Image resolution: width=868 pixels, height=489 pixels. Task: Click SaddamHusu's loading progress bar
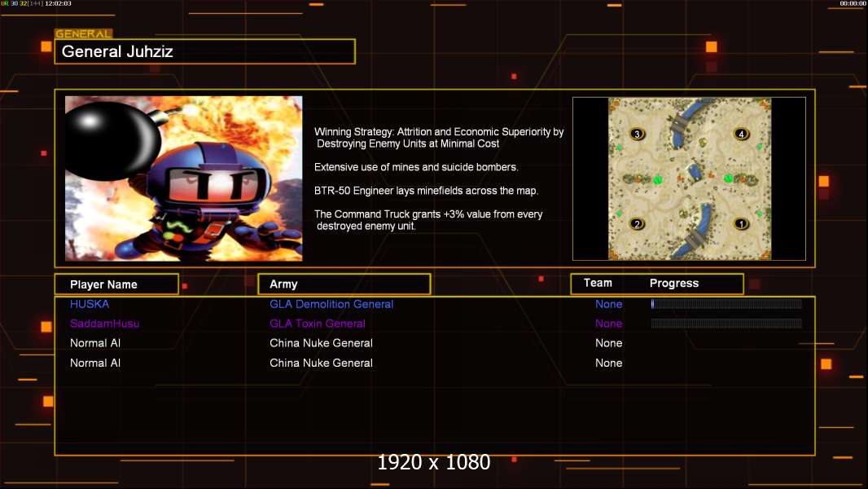pyautogui.click(x=726, y=324)
